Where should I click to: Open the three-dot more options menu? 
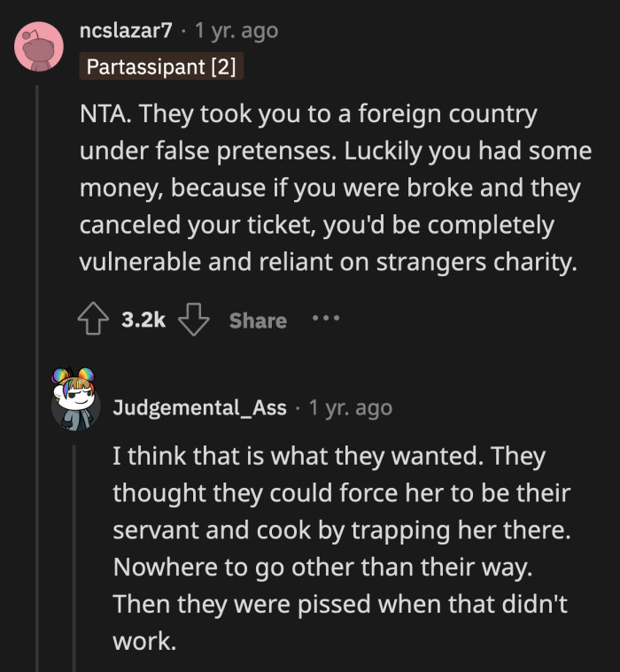[x=325, y=318]
